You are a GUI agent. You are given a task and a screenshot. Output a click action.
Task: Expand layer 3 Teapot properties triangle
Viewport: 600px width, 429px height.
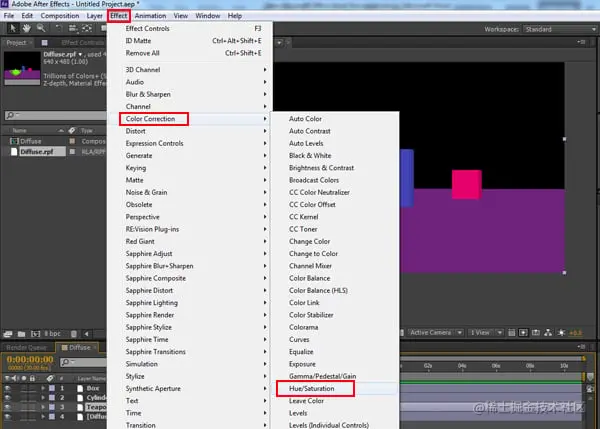point(43,407)
